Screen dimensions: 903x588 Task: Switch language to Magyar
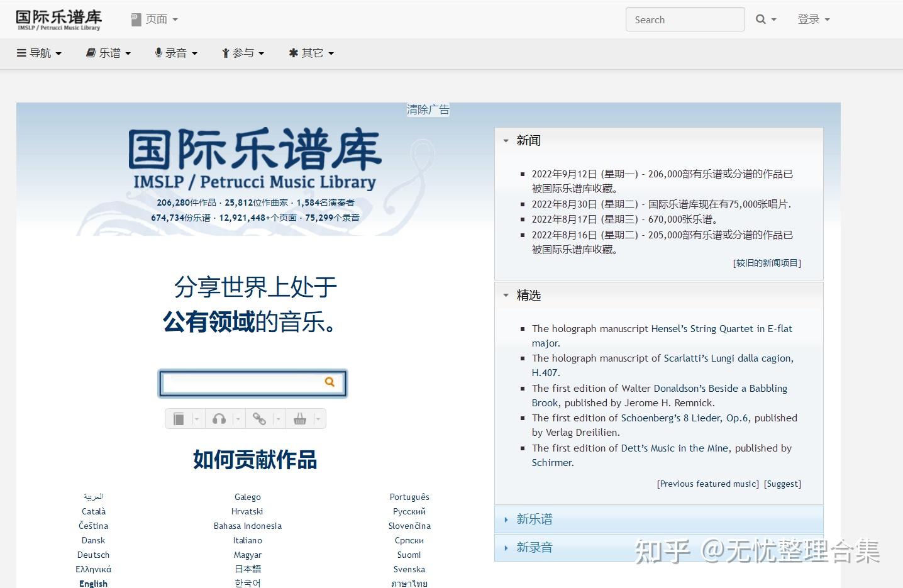point(248,555)
